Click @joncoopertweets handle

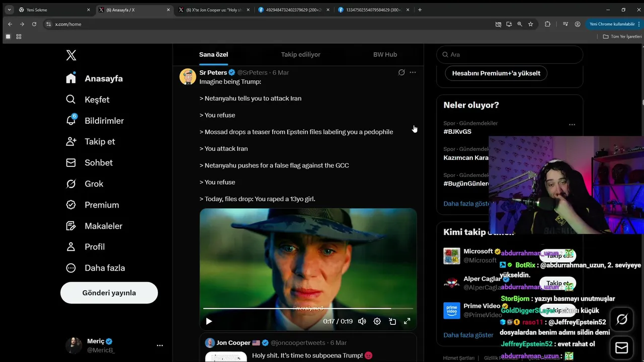point(298,343)
